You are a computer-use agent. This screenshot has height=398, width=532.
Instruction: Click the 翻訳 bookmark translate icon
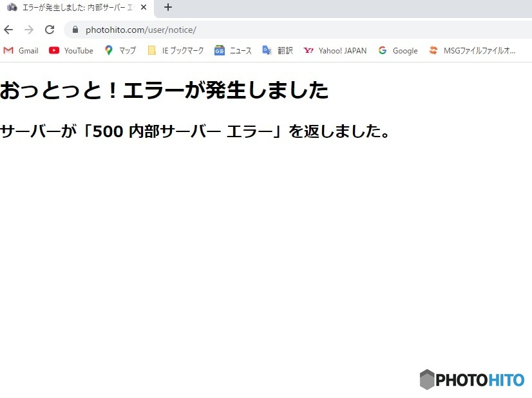[267, 50]
